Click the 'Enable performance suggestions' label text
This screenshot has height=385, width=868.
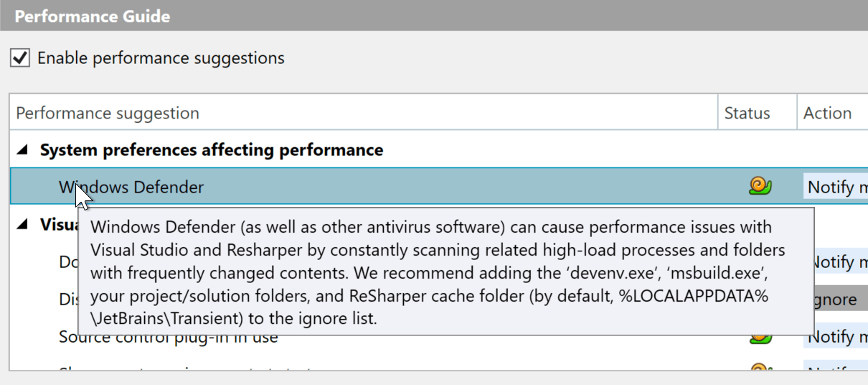pyautogui.click(x=161, y=58)
